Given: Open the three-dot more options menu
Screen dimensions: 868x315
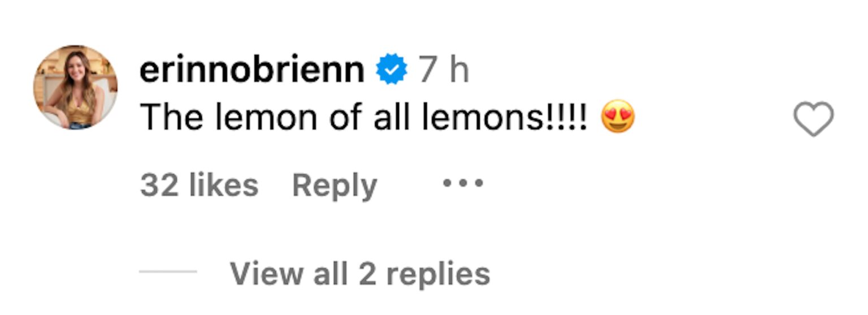Looking at the screenshot, I should coord(463,183).
